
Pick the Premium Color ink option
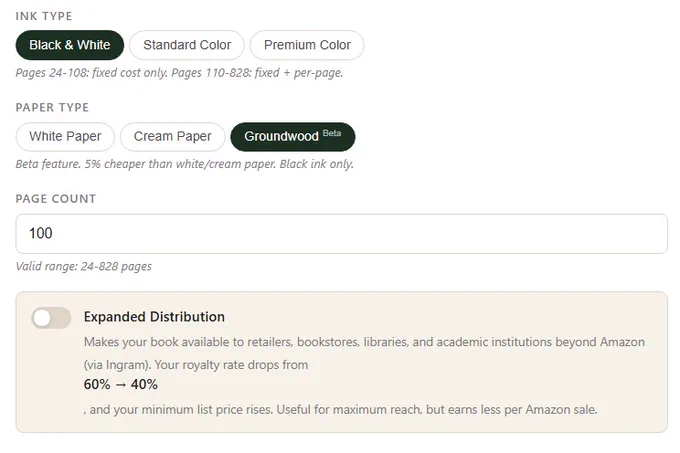click(x=307, y=45)
